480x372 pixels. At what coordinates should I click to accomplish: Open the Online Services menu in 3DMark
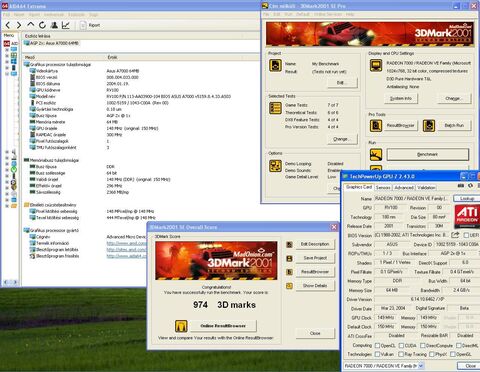coord(328,14)
